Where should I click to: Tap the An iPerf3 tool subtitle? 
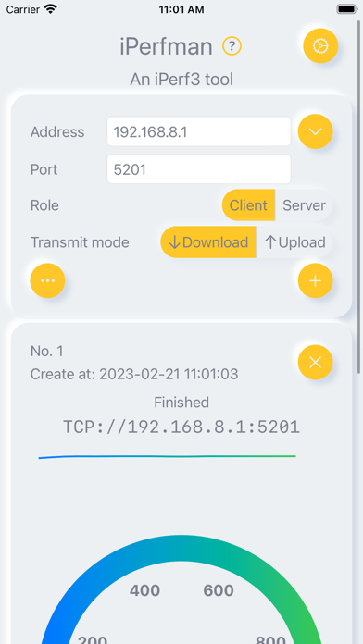click(x=181, y=80)
